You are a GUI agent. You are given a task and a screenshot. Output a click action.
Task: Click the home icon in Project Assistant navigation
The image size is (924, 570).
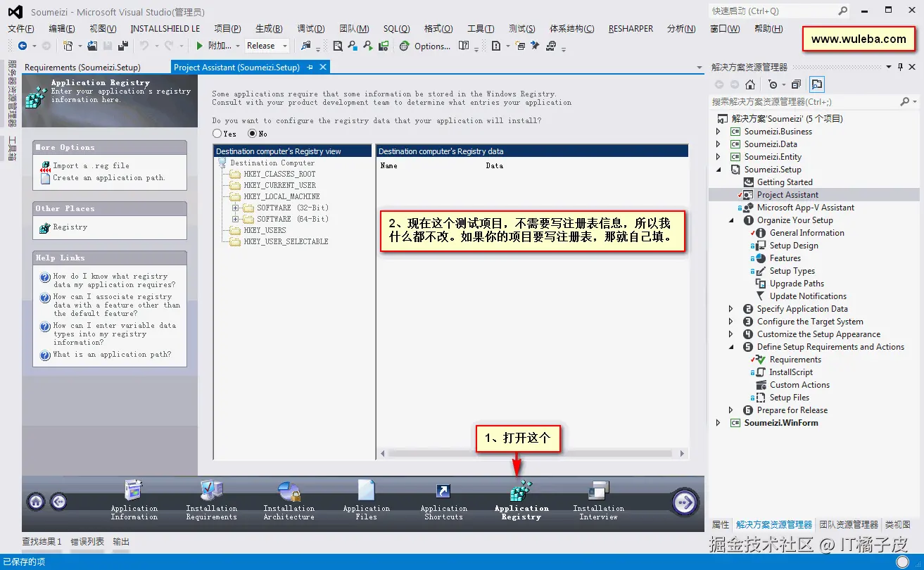35,502
